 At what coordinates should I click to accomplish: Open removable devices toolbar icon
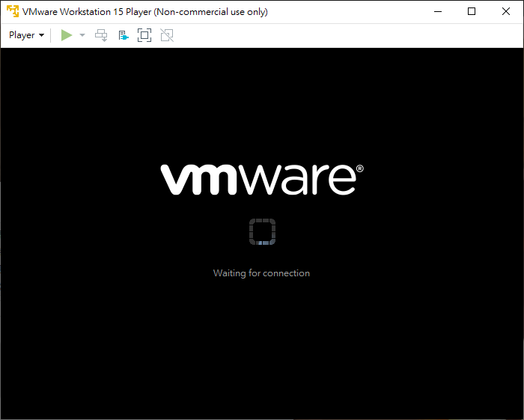tap(124, 35)
